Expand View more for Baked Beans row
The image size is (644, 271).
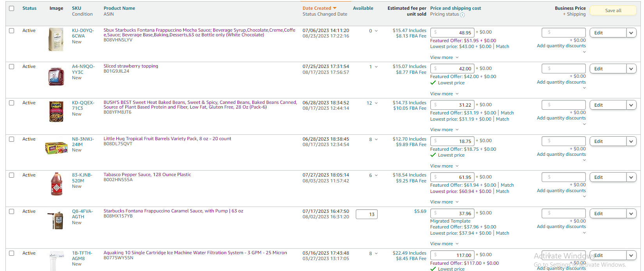pos(444,130)
